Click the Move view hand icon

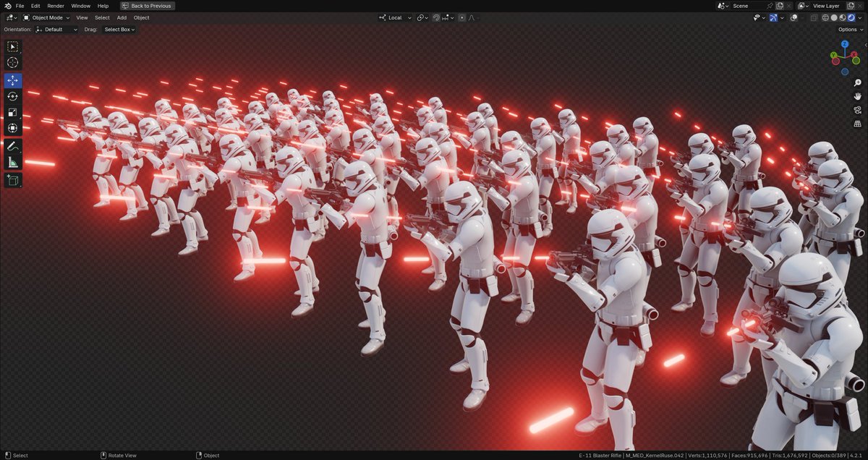pos(858,96)
